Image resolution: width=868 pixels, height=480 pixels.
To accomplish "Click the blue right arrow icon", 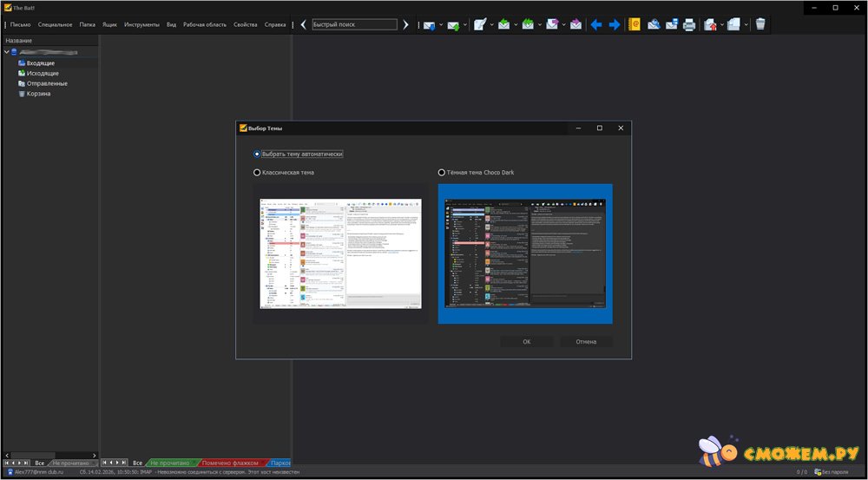I will point(615,24).
